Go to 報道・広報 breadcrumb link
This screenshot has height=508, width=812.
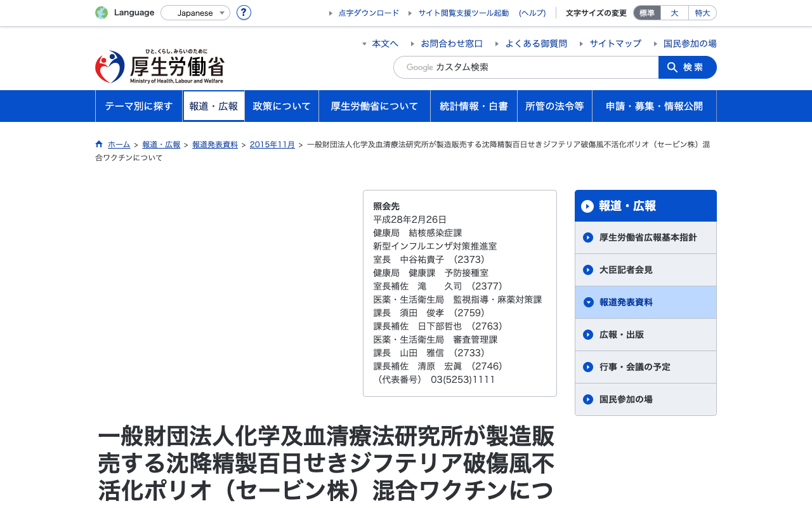(161, 144)
